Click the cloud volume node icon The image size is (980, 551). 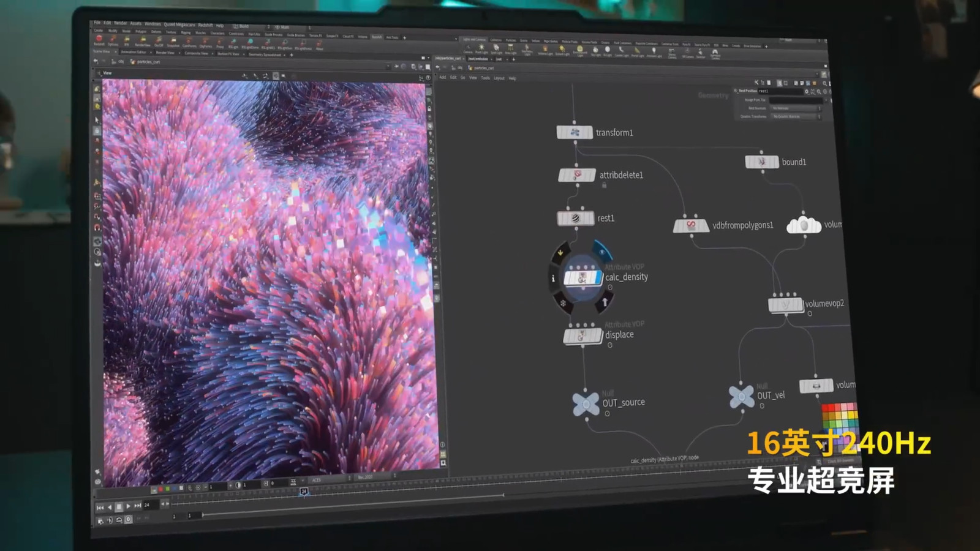[x=804, y=225]
